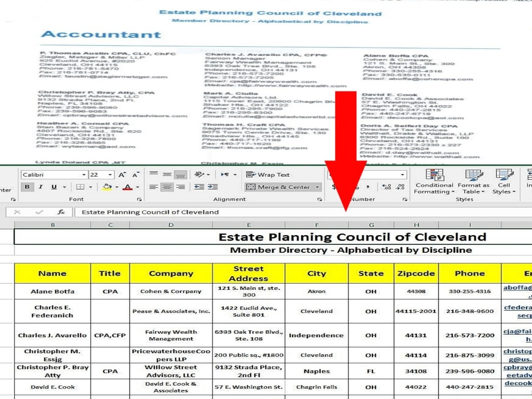Viewport: 532px width, 399px height.
Task: Expand the Underline style dropdown arrow
Action: pos(64,187)
